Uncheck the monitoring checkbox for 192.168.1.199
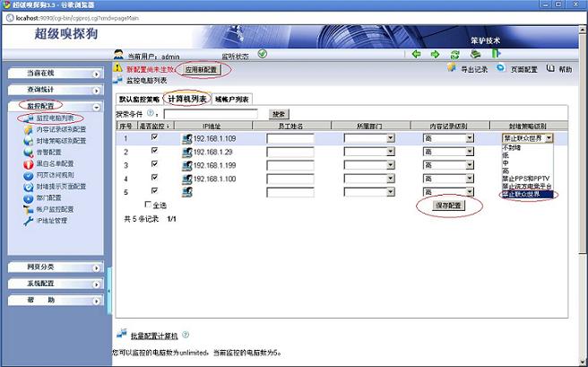Image resolution: width=588 pixels, height=367 pixels. coord(154,165)
